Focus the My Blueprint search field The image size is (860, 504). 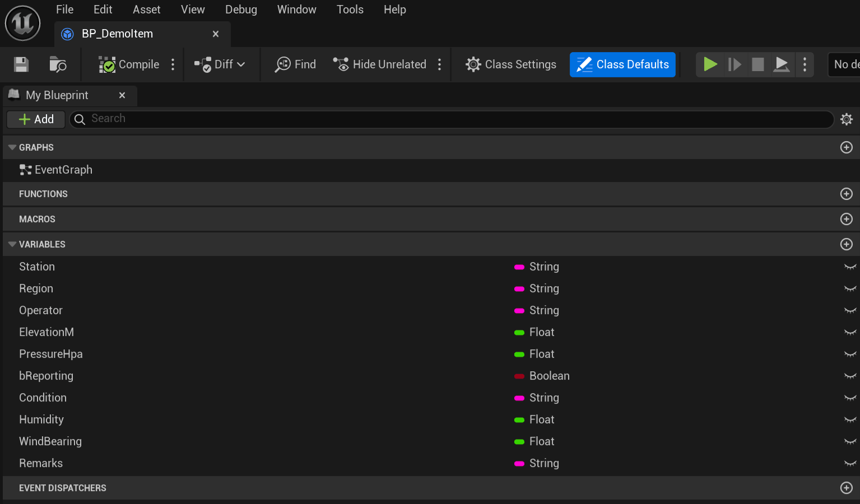[x=452, y=119]
